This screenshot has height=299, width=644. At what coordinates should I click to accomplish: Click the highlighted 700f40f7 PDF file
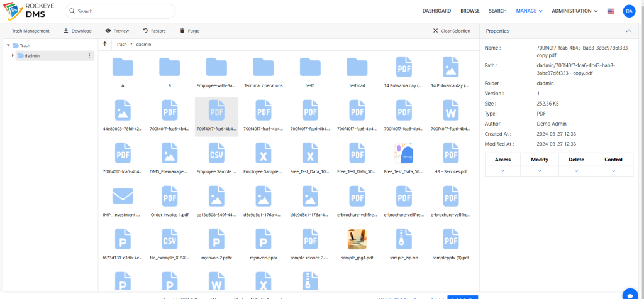point(216,115)
